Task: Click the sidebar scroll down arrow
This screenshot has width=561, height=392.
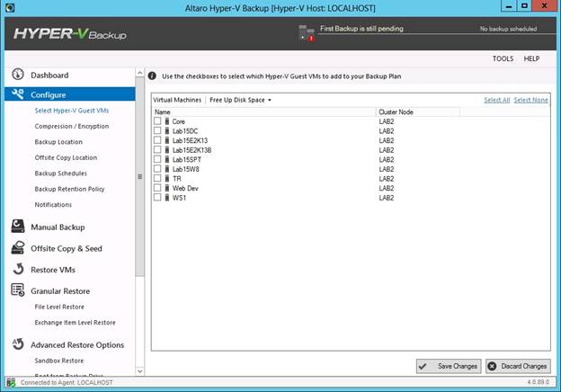Action: tap(140, 371)
